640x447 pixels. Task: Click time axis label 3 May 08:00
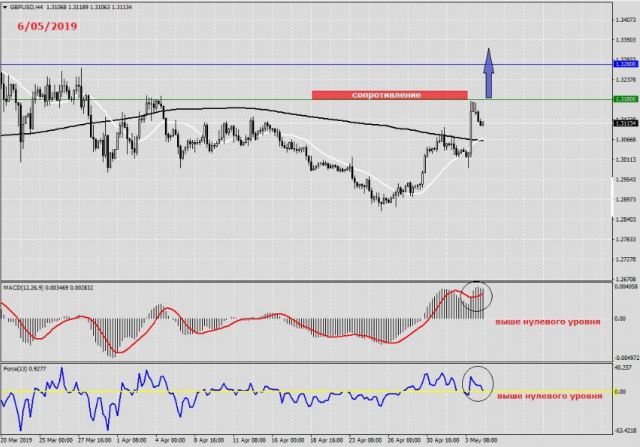(x=481, y=440)
